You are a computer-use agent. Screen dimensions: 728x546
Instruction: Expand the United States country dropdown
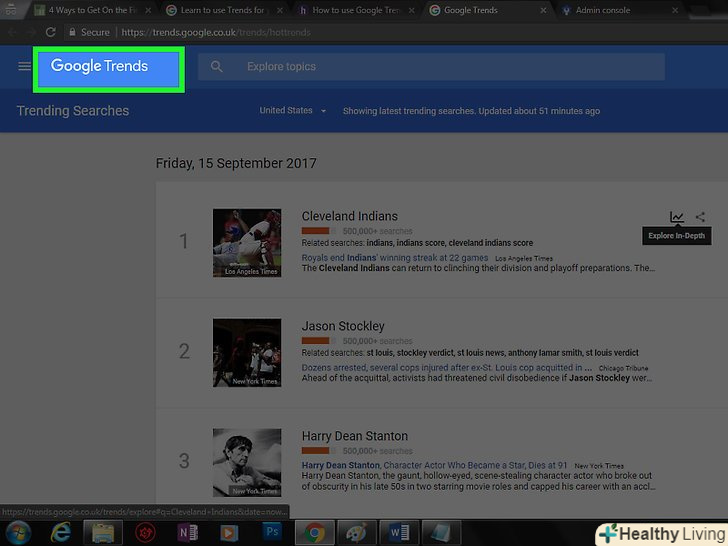tap(292, 111)
